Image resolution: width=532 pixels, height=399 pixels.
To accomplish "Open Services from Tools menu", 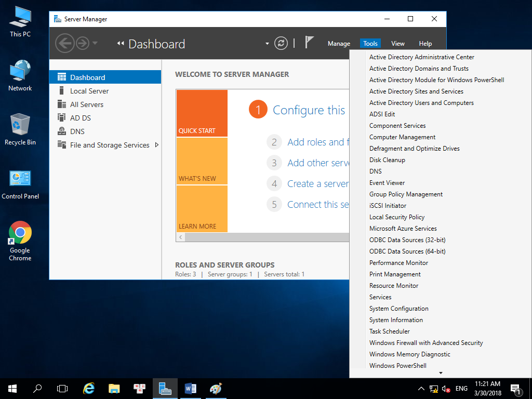I will (x=380, y=297).
